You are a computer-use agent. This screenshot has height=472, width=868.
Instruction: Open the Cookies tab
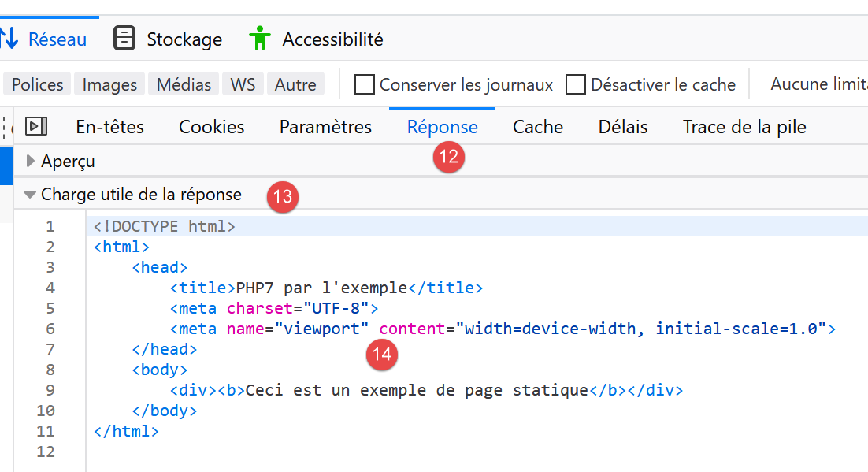click(211, 127)
